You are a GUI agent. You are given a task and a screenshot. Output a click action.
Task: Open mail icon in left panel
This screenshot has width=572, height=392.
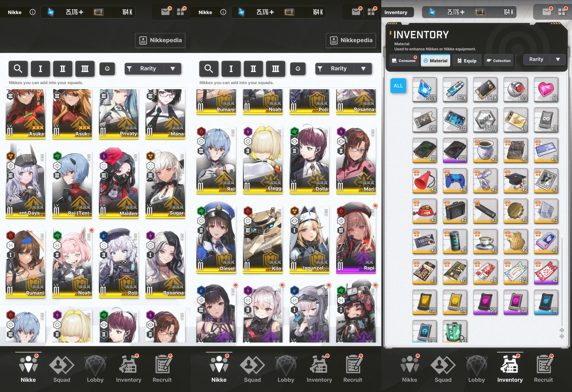(165, 12)
